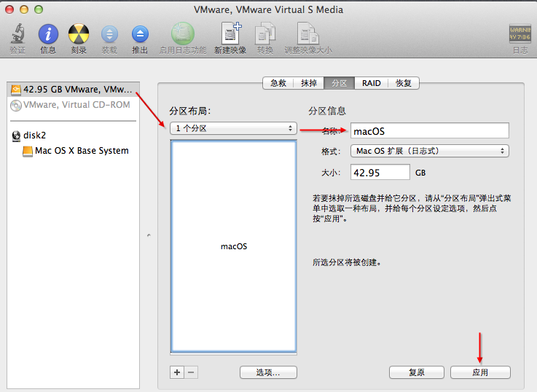The width and height of the screenshot is (537, 392).
Task: Select the macOS partition block in layout
Action: pos(234,246)
